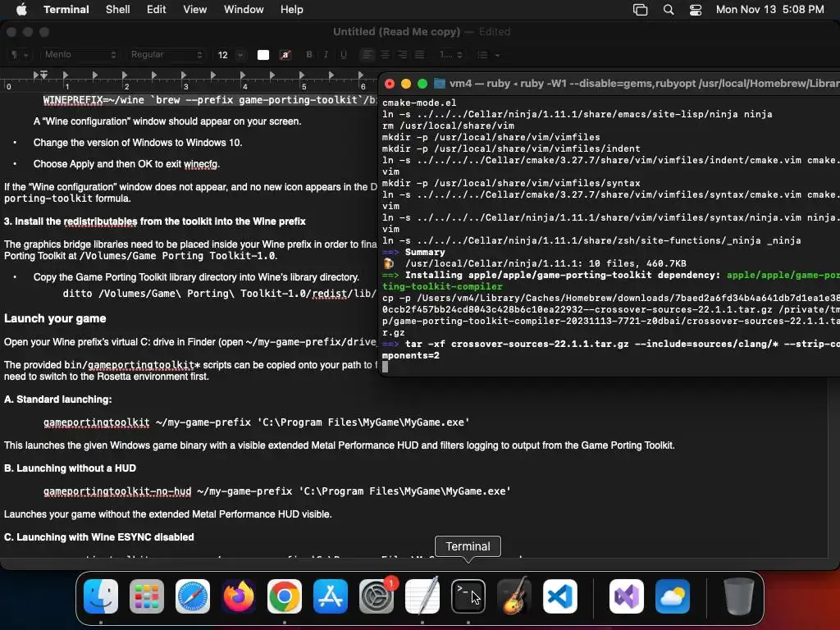Click the date and time in menu bar
Screen dimensions: 840x630
pos(769,10)
